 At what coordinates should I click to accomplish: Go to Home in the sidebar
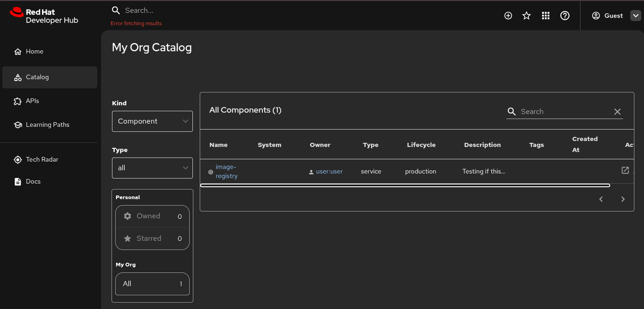click(x=35, y=52)
